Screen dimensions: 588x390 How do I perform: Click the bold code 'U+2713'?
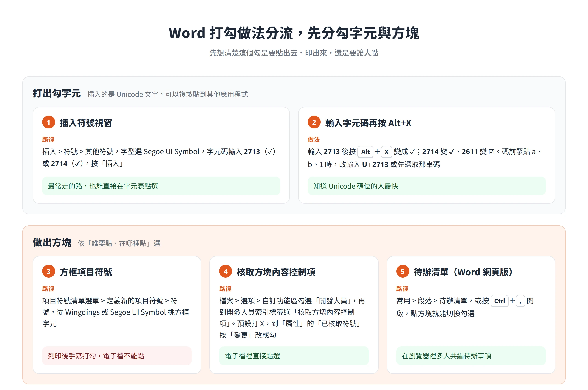coord(375,164)
